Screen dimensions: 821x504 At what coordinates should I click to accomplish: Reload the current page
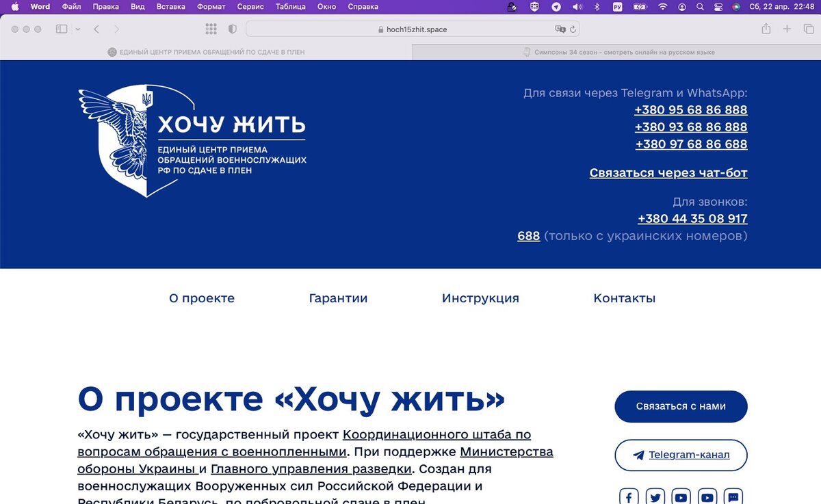pyautogui.click(x=573, y=29)
